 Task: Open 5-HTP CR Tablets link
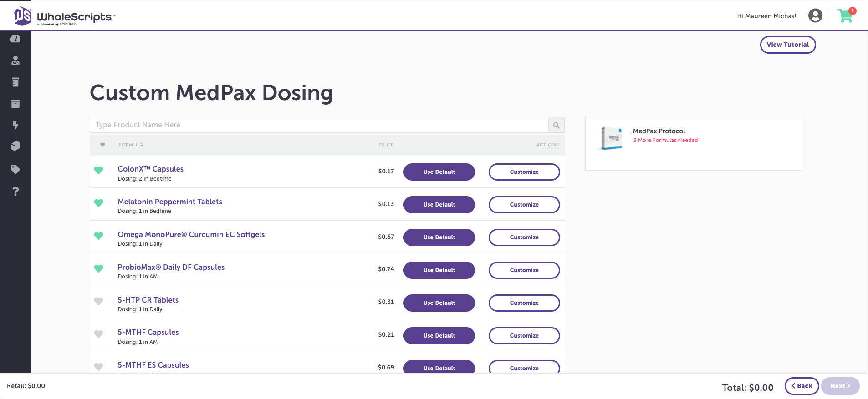click(148, 300)
